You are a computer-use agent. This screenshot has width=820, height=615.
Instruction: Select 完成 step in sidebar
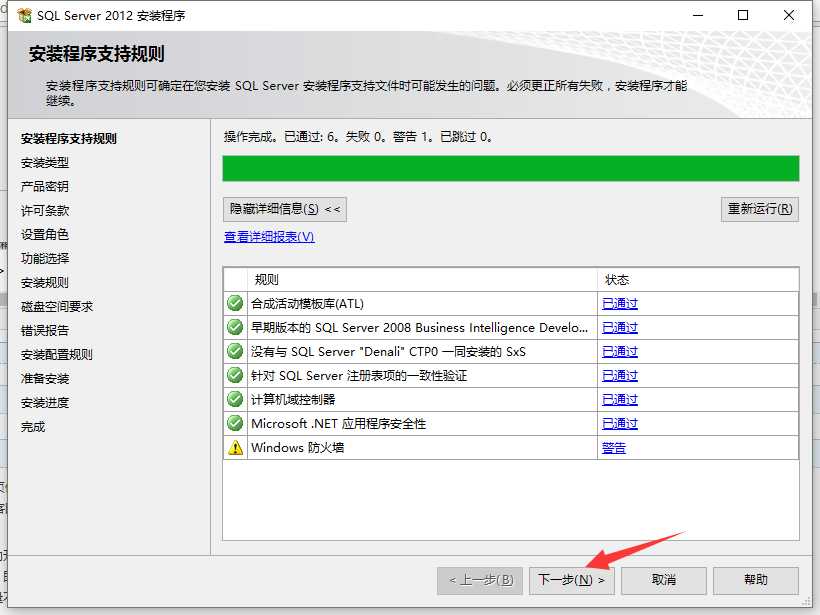[33, 427]
